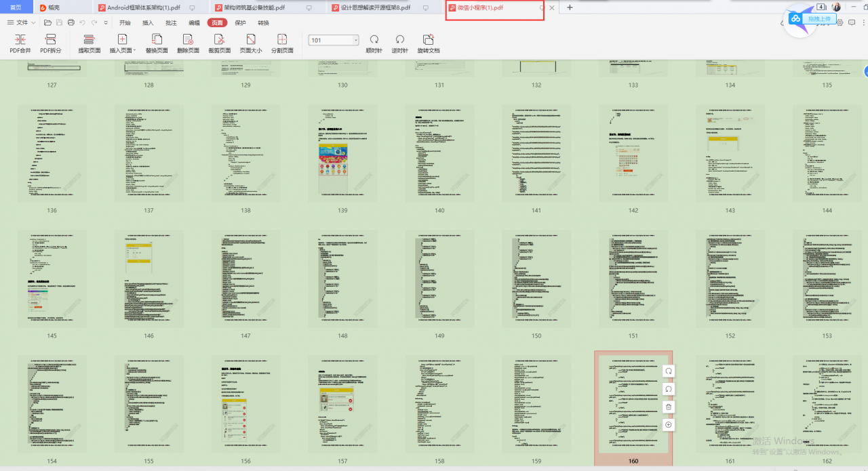Open the 文件 file menu
Screen dimensions: 868x471
pos(22,22)
